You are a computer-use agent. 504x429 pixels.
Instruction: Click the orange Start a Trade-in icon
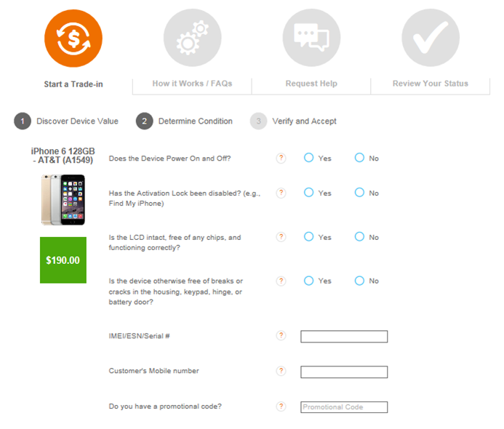coord(73,39)
